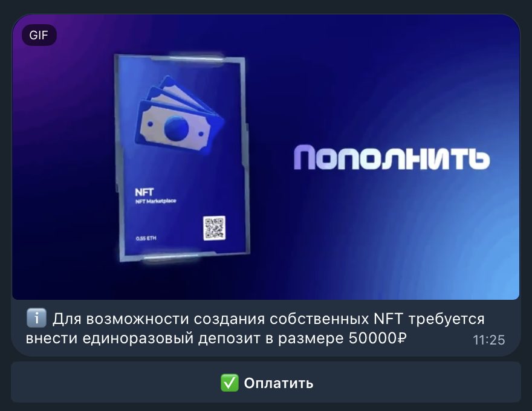Click the Оплатить payment button

click(266, 382)
